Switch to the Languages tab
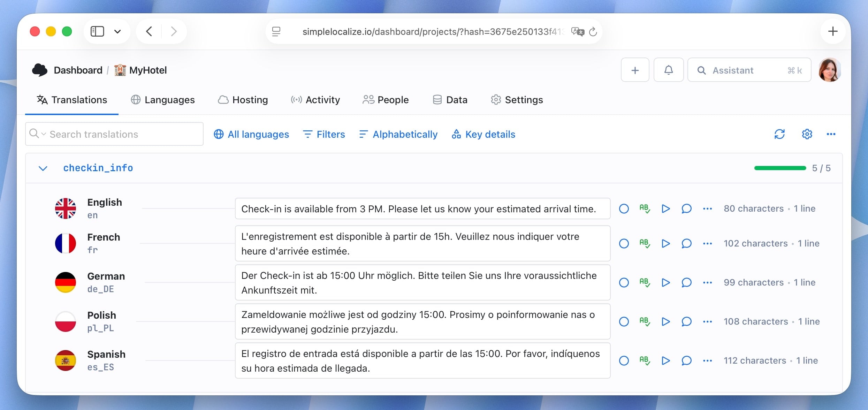Image resolution: width=868 pixels, height=410 pixels. coord(163,100)
